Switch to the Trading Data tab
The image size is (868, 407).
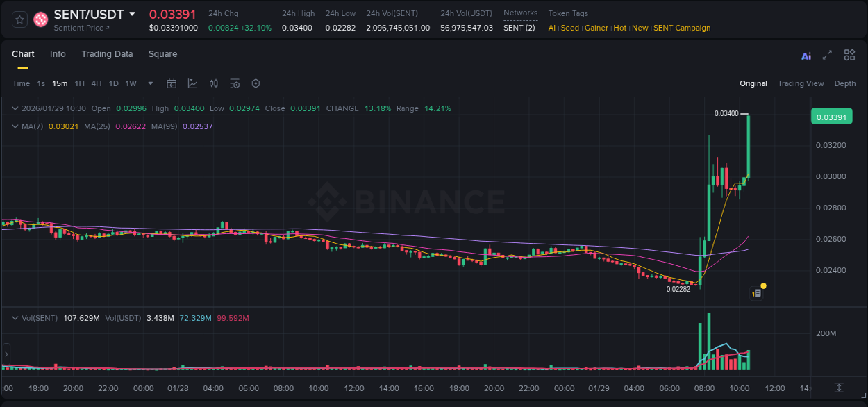coord(107,54)
